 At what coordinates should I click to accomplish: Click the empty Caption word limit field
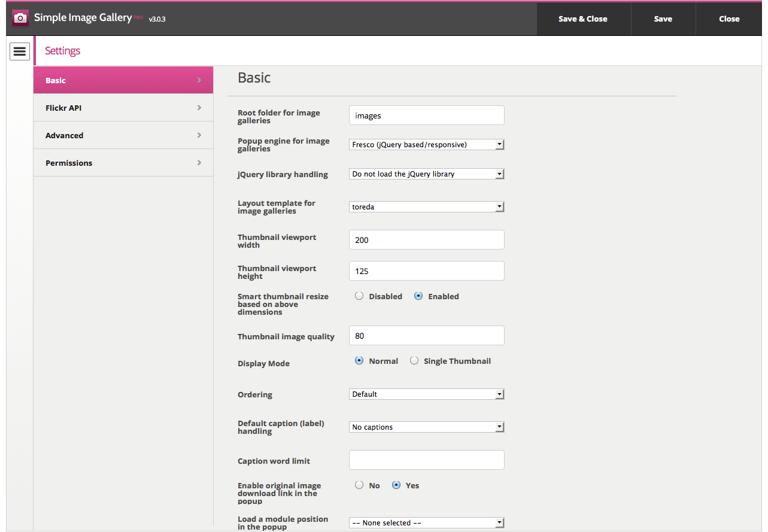[x=427, y=460]
